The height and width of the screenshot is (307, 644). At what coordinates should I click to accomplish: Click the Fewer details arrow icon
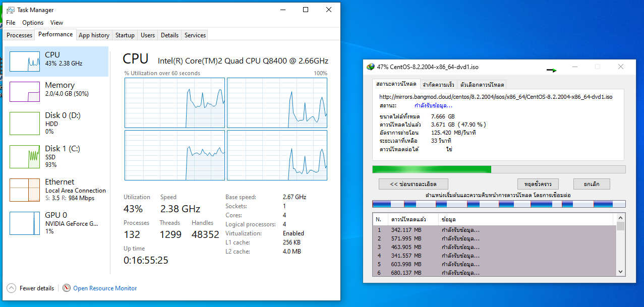click(11, 288)
